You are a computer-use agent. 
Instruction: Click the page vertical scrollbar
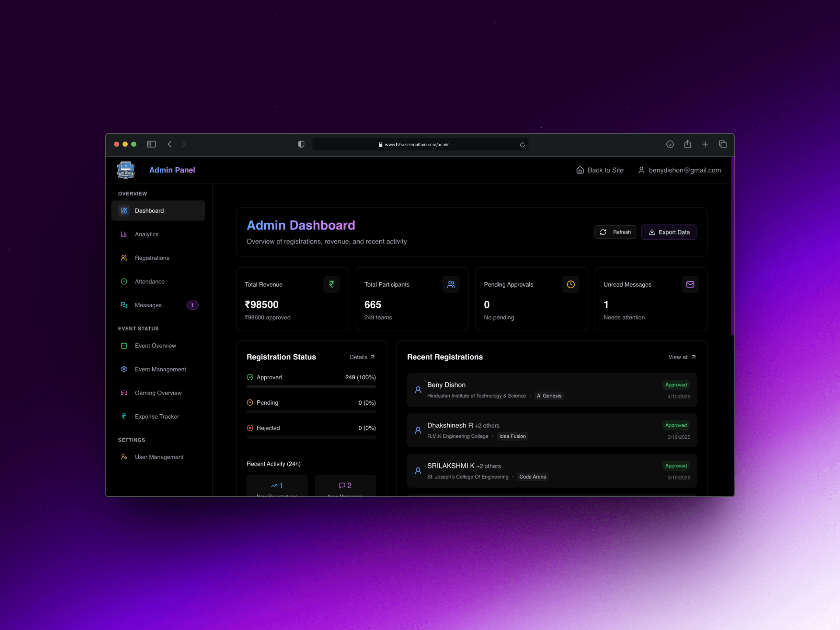(x=732, y=247)
